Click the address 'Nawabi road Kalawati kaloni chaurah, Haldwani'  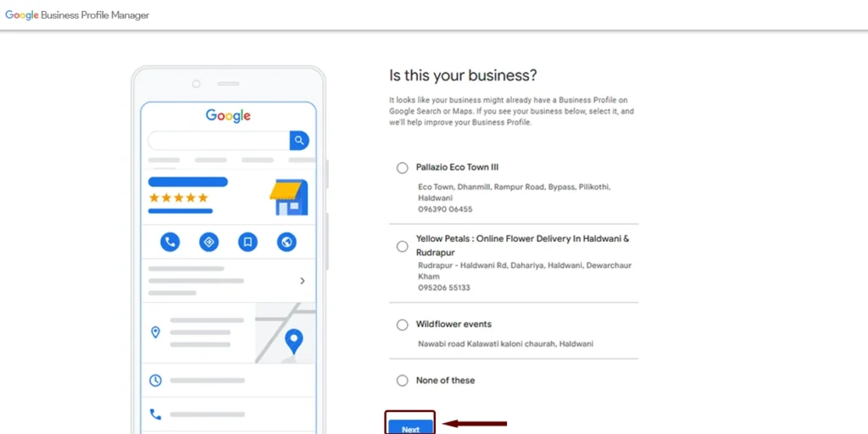click(x=505, y=344)
